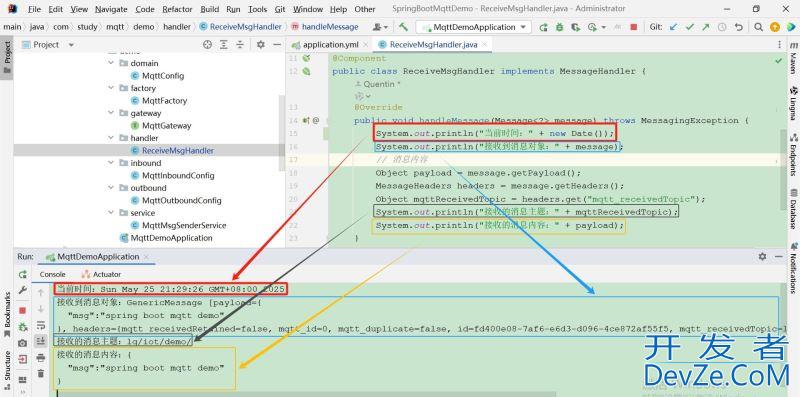Click Print icon in console toolbar
Viewport: 800px width, 397px height.
click(x=41, y=358)
